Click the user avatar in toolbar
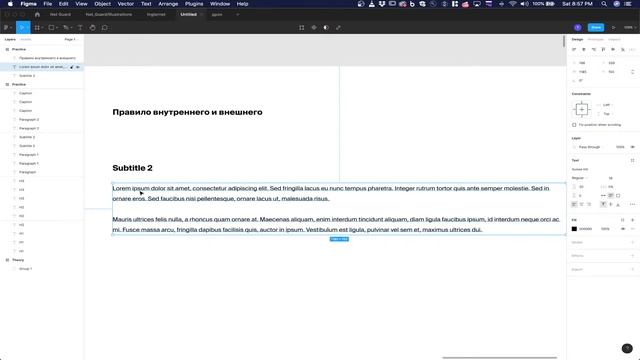 tap(578, 27)
